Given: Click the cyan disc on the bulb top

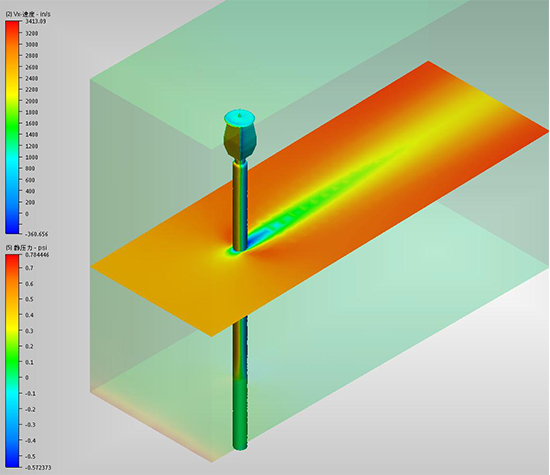Looking at the screenshot, I should tap(240, 118).
